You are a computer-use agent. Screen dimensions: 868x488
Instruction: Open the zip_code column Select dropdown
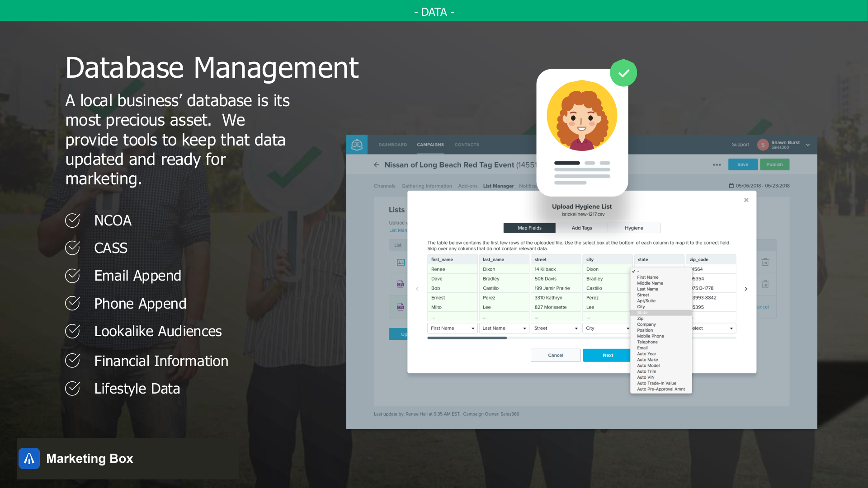click(x=713, y=328)
